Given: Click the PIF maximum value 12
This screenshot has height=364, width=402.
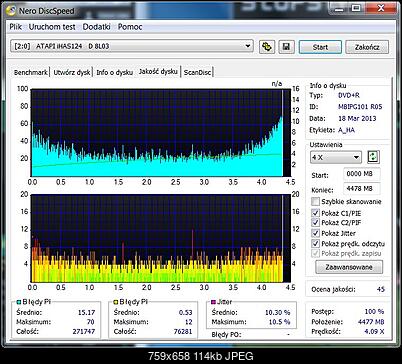Looking at the screenshot, I should pos(189,322).
